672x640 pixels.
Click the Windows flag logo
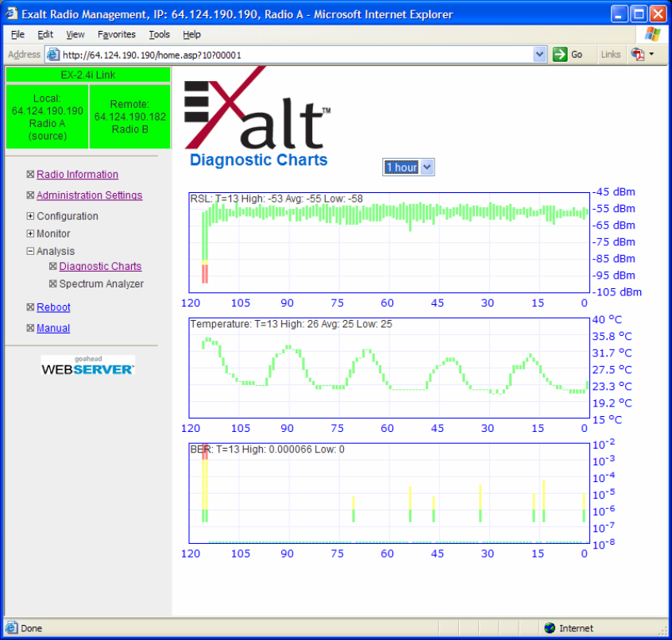652,34
